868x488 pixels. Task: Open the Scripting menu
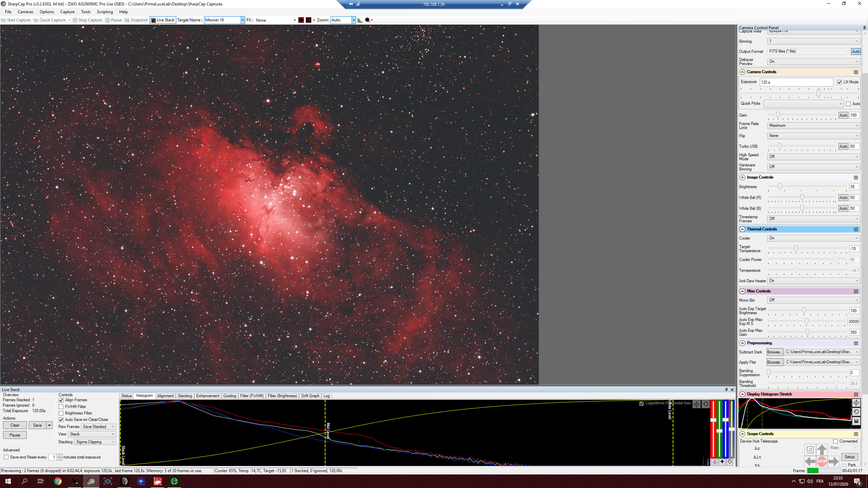point(105,12)
